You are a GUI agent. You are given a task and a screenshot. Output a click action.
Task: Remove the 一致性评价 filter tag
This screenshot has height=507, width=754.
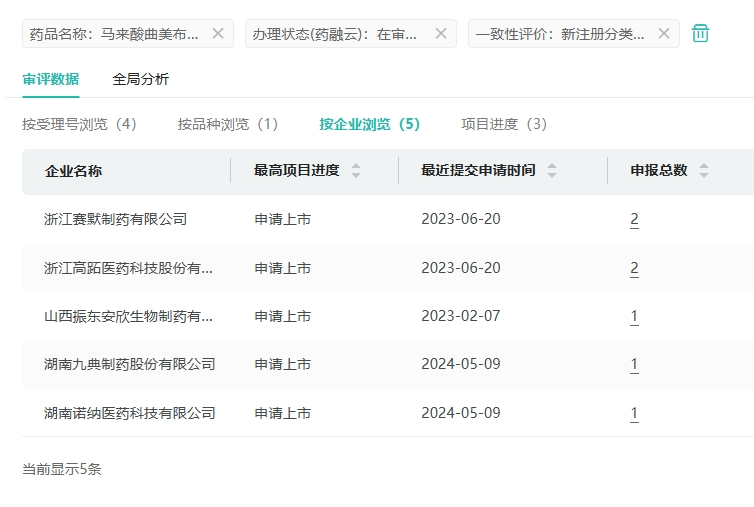coord(664,33)
